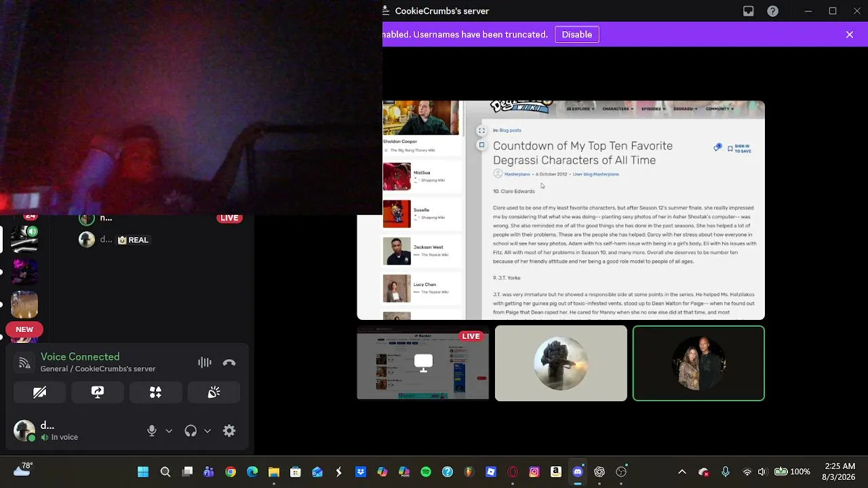Open the Sheldon Cooper sidebar card
This screenshot has width=868, height=488.
[x=421, y=127]
